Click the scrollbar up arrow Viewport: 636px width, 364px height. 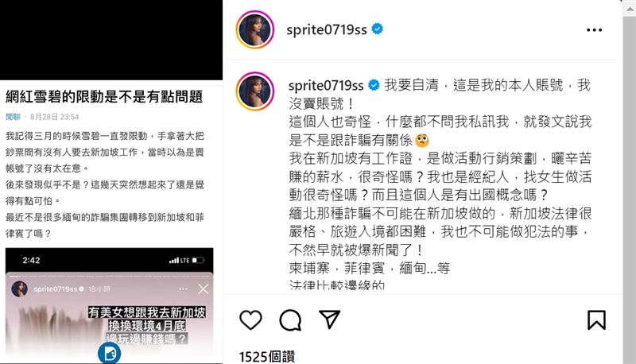pyautogui.click(x=630, y=8)
